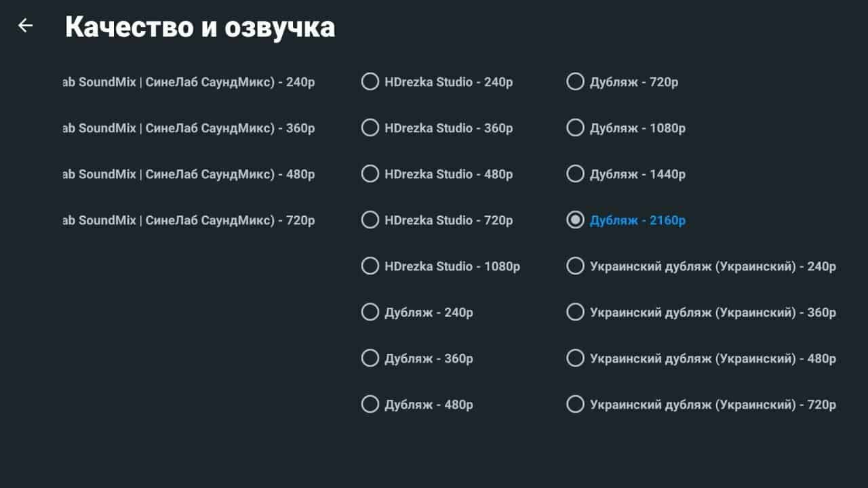868x488 pixels.
Task: Choose HDrezka Studio - 360p quality
Action: coord(370,128)
